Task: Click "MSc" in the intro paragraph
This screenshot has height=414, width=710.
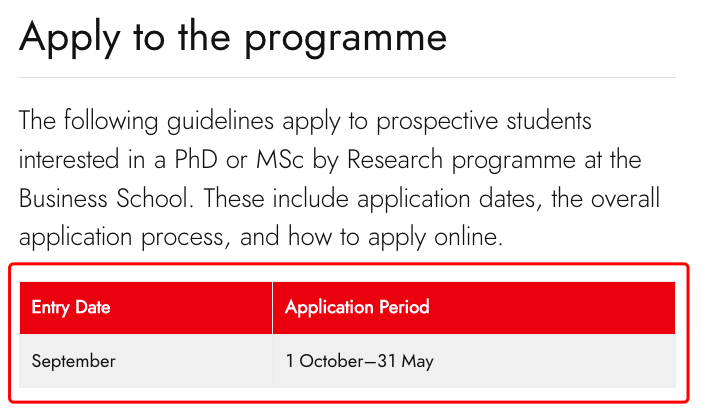Action: click(x=376, y=160)
